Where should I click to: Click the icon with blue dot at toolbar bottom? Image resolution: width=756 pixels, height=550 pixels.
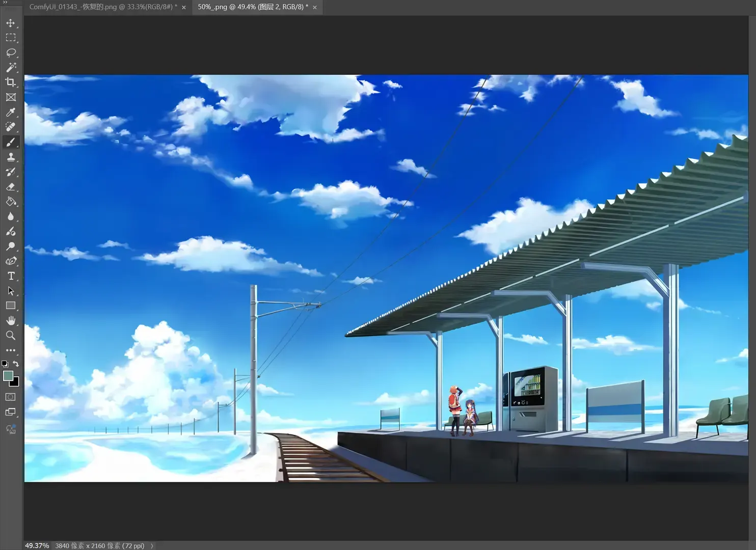[x=11, y=429]
